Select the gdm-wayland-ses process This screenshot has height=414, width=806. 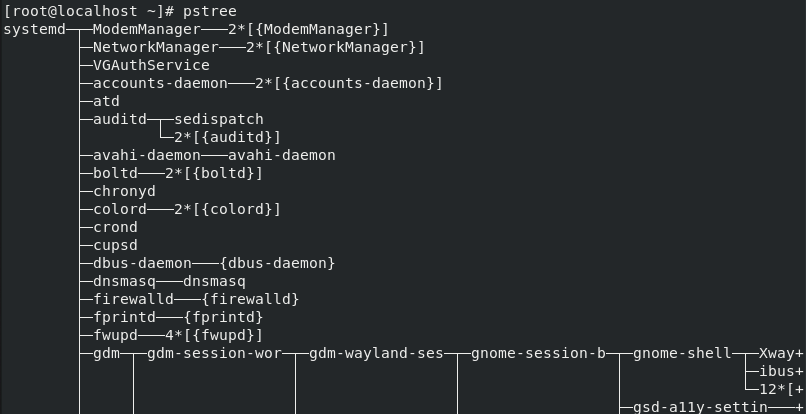pyautogui.click(x=376, y=353)
